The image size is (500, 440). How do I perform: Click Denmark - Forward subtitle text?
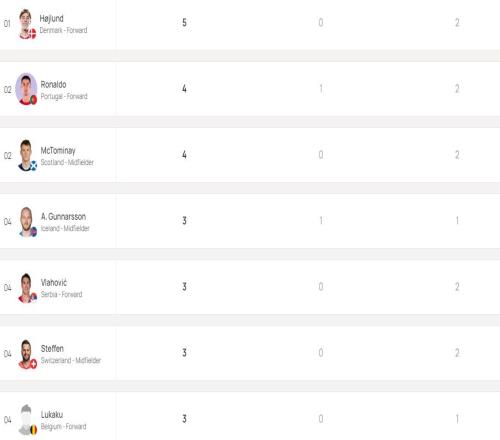(x=63, y=30)
